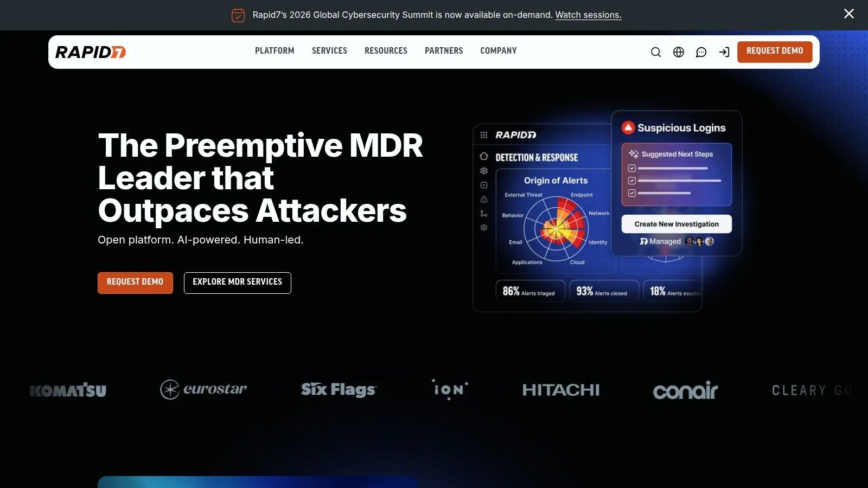
Task: Click the calendar icon in announcement banner
Action: click(x=238, y=15)
